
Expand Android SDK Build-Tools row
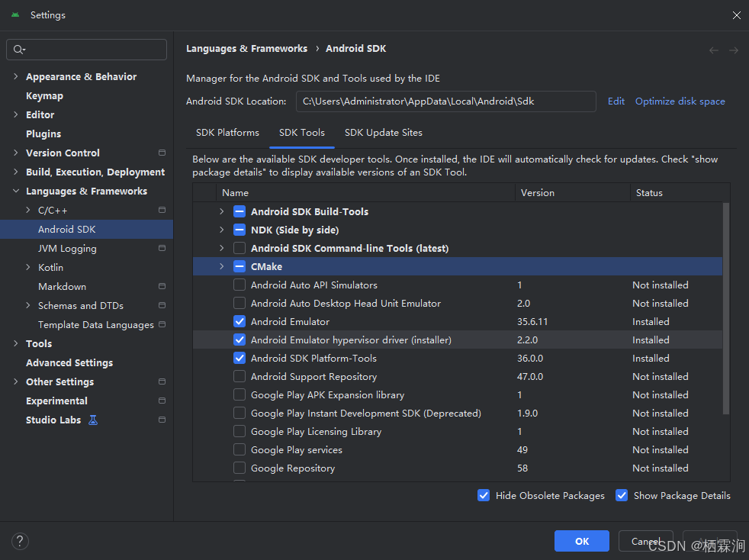222,211
